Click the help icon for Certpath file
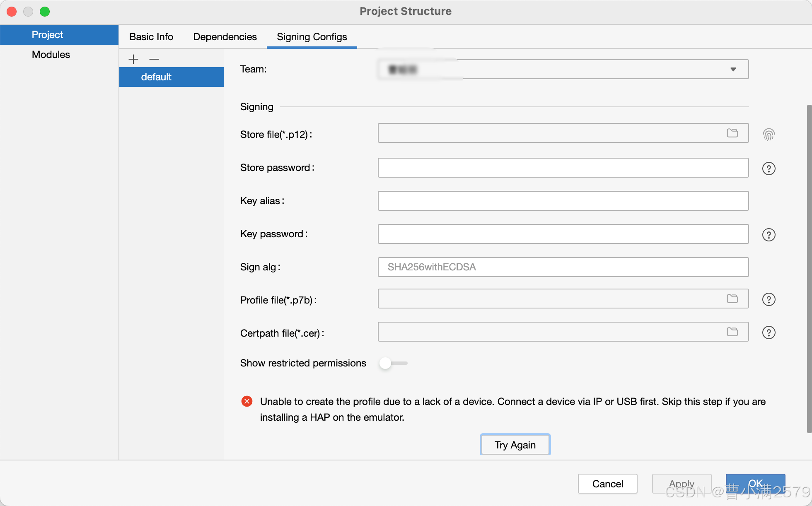The width and height of the screenshot is (812, 506). [x=768, y=333]
